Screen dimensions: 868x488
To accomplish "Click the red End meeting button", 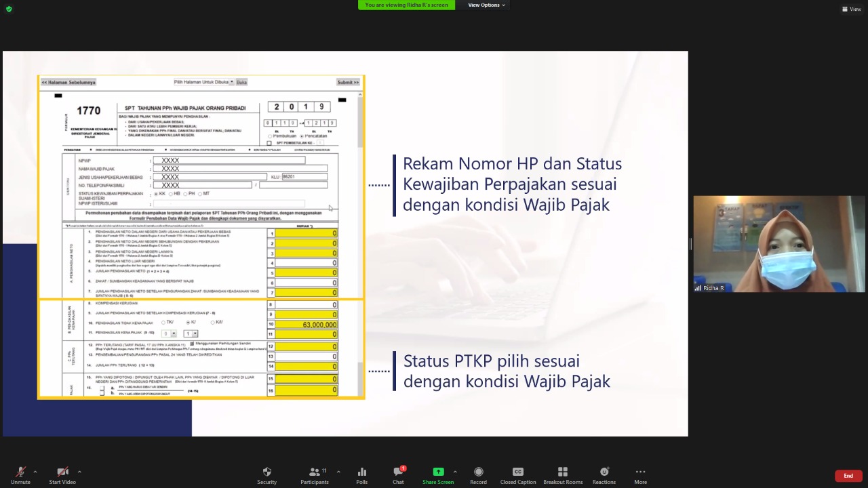I will 848,476.
